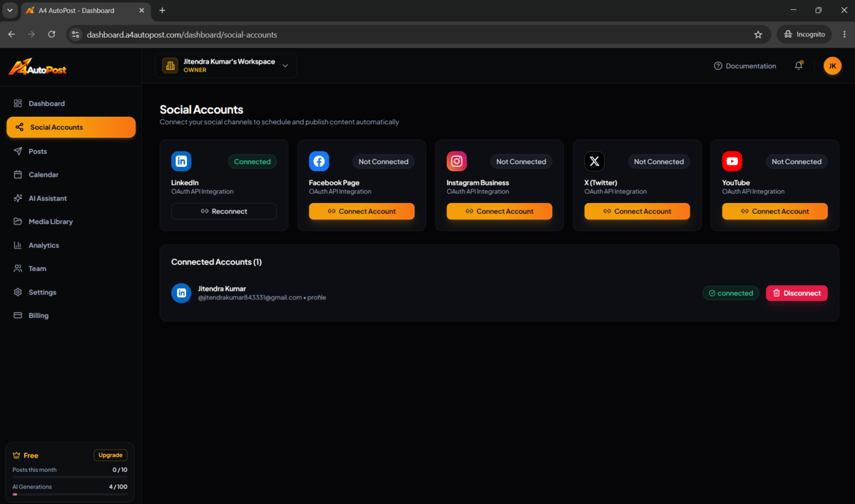Open the Calendar section

point(71,175)
